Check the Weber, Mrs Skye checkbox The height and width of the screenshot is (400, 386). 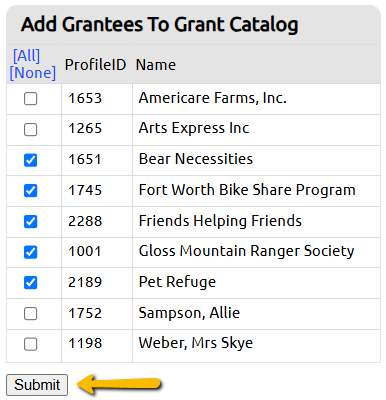click(x=30, y=344)
